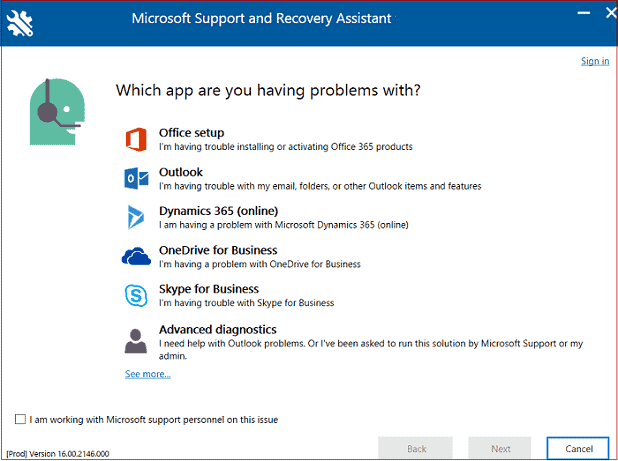The width and height of the screenshot is (618, 461).
Task: Click the Dynamics 365 arrow icon
Action: (136, 217)
